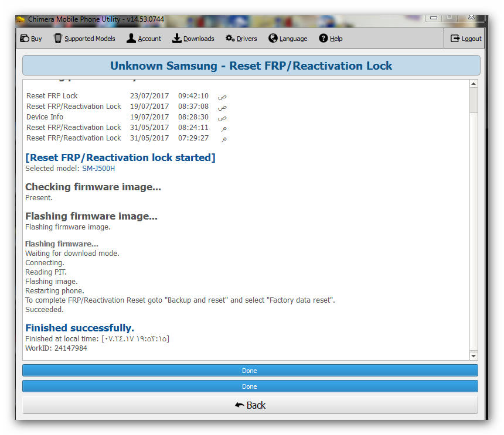Click the 'To complete FRP/Reactivation Reset' instruction line
Screen dimensions: 504x435
coord(180,300)
